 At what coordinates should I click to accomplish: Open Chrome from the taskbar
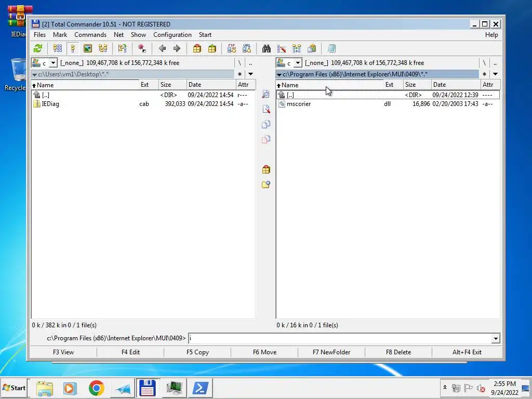pyautogui.click(x=97, y=388)
